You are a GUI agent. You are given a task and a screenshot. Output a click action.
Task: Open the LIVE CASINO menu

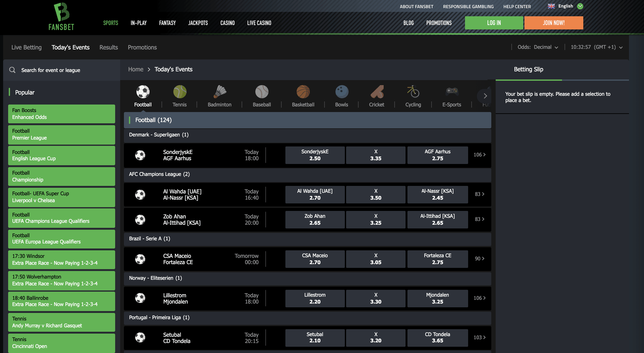point(259,23)
